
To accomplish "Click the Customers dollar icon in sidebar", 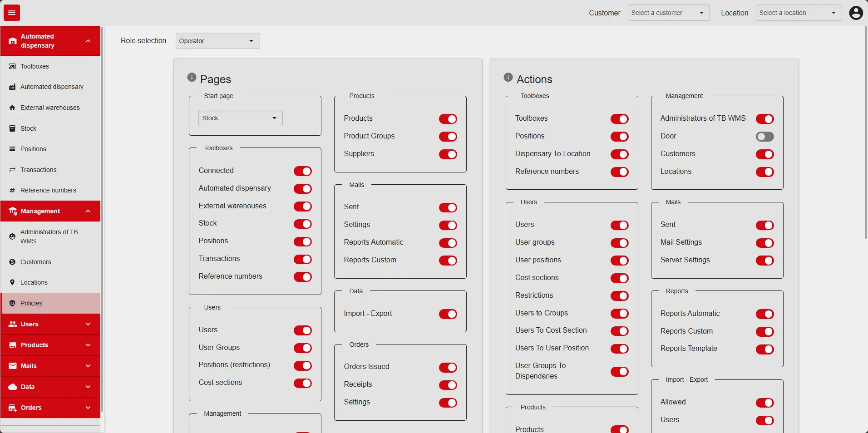I will [12, 262].
